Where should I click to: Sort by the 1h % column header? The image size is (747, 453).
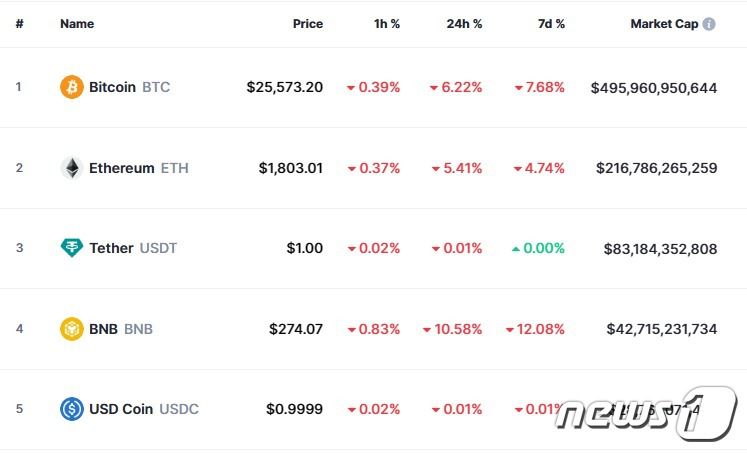tap(386, 24)
